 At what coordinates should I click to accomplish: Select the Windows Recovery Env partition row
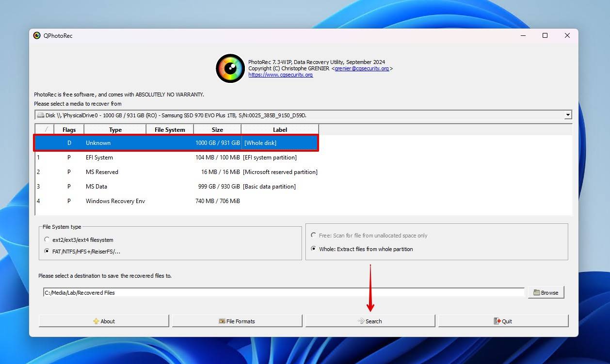[177, 201]
